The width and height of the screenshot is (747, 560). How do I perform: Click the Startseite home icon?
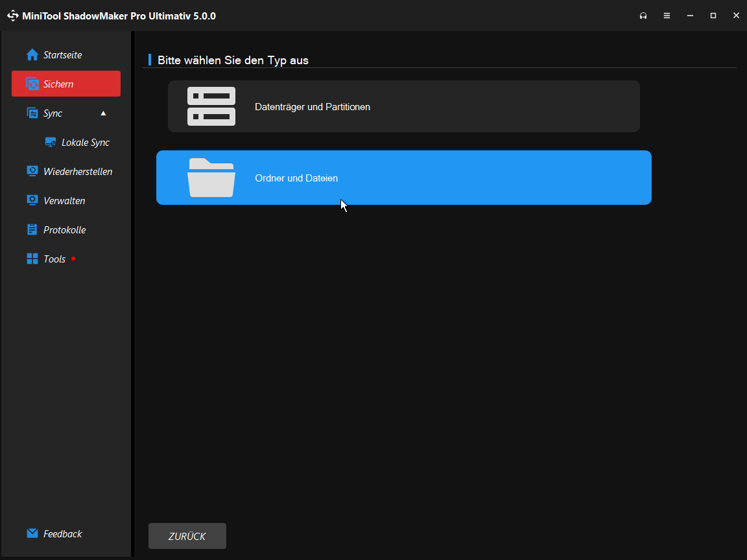point(32,54)
